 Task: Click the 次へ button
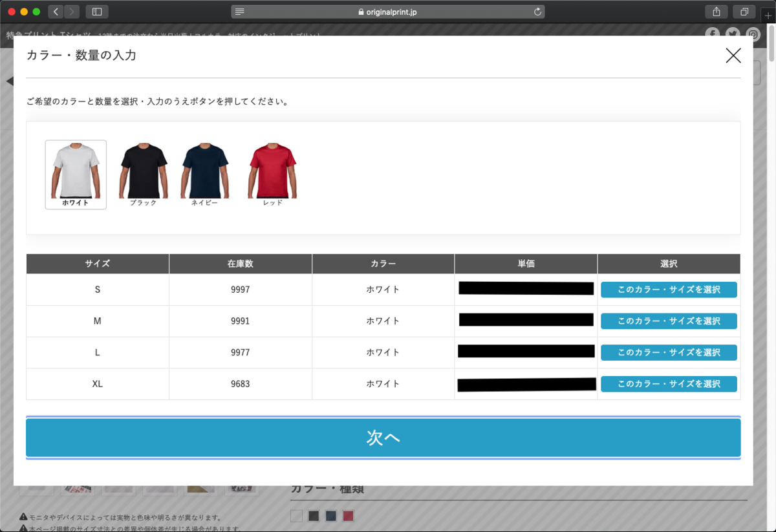coord(383,438)
